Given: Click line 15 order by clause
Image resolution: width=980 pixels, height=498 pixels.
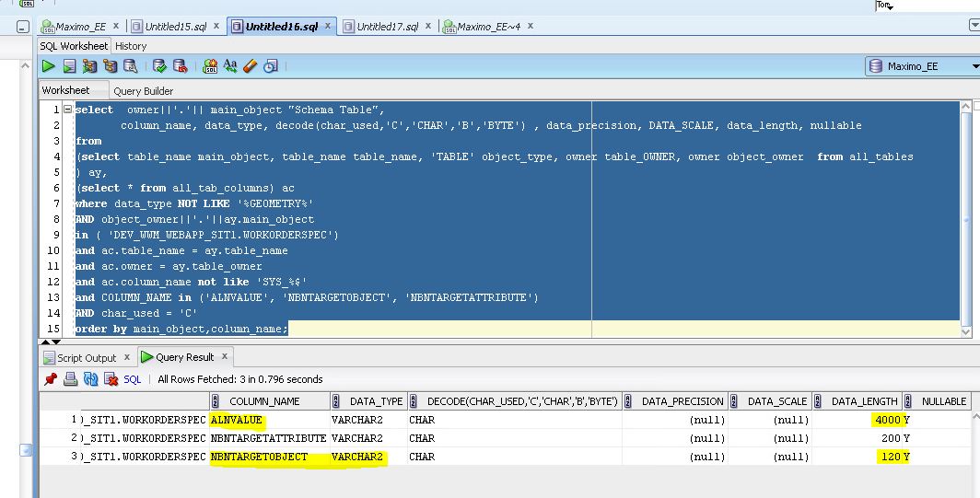Looking at the screenshot, I should coord(181,329).
